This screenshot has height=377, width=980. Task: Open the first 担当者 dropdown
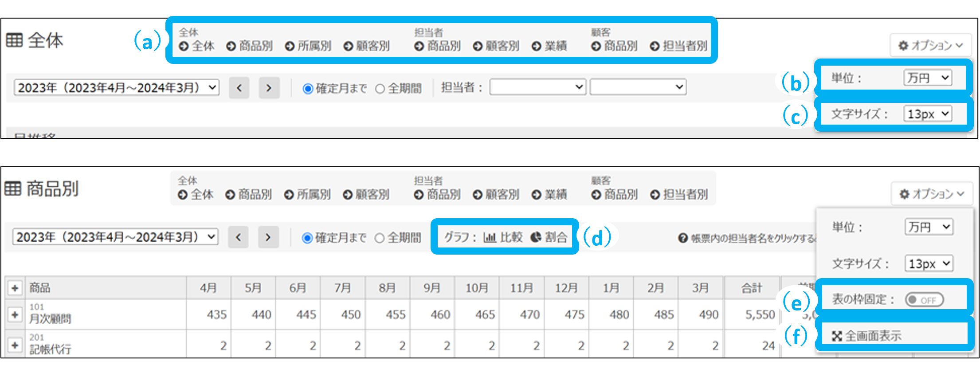(537, 87)
